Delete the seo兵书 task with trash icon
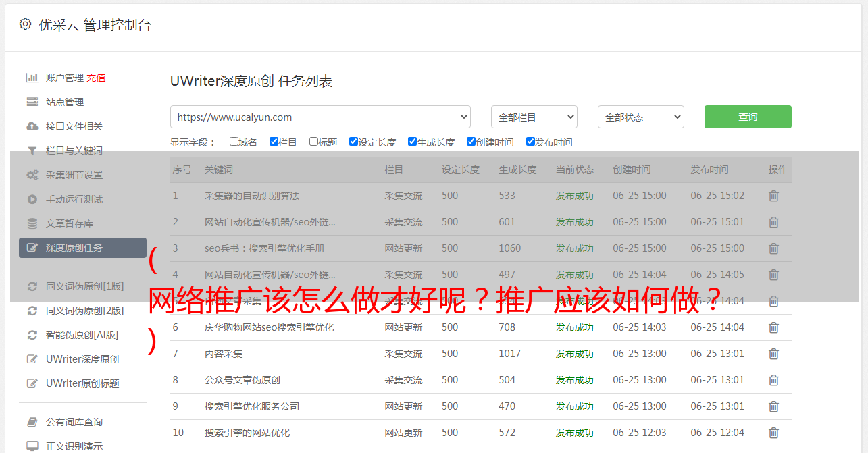 click(773, 248)
